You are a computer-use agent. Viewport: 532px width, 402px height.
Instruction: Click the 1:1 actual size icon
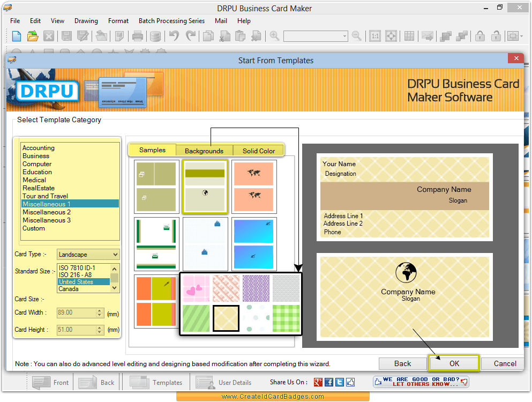(x=375, y=36)
